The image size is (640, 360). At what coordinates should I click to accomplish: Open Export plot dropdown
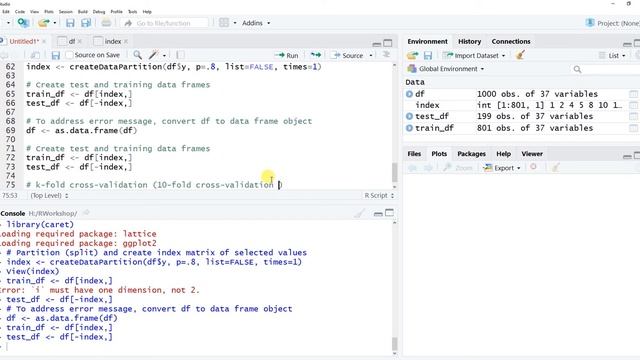[x=502, y=168]
